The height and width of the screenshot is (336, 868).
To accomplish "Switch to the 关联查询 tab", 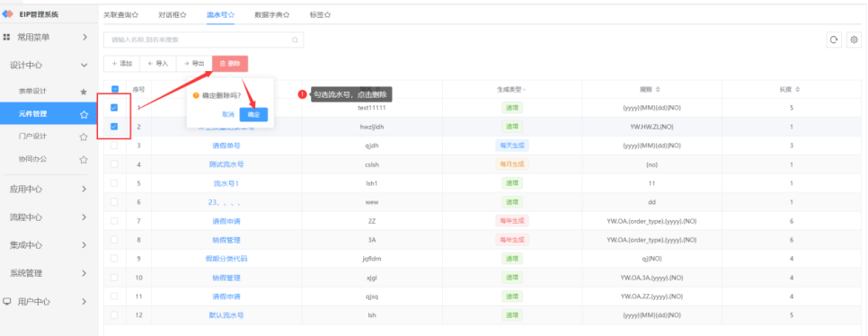I will tap(120, 15).
